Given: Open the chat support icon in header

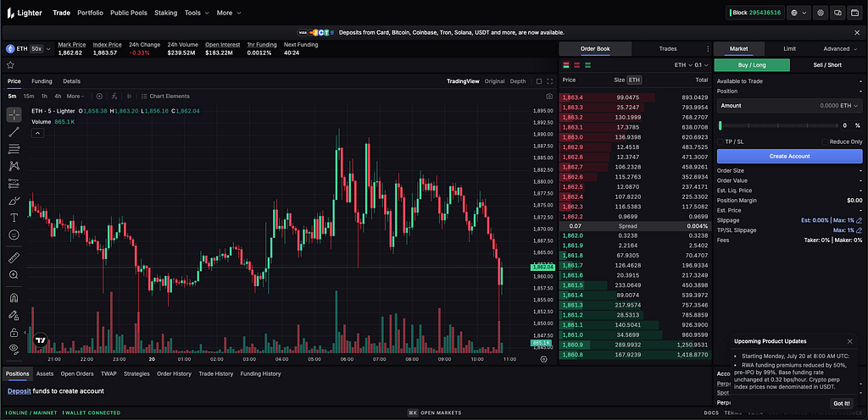Looking at the screenshot, I should pyautogui.click(x=838, y=12).
